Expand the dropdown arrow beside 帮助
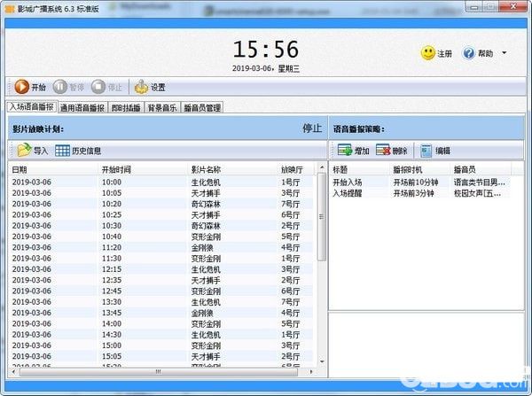532x396 pixels. (505, 53)
